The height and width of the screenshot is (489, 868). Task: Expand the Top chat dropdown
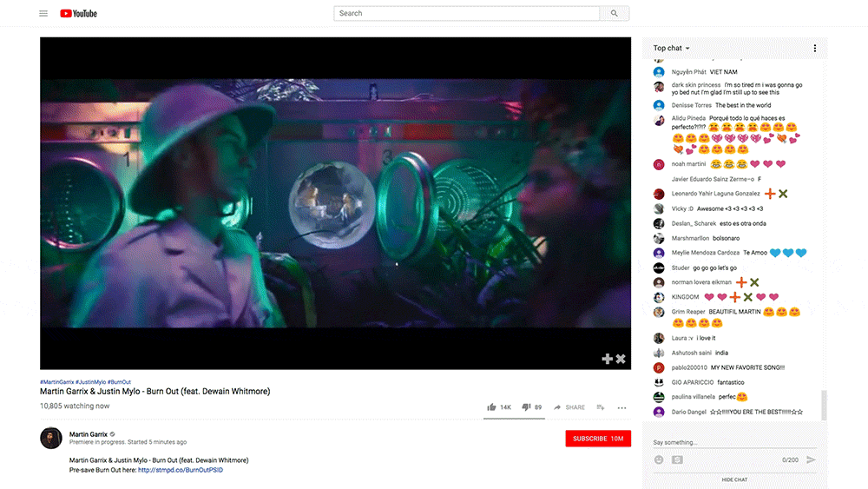pyautogui.click(x=672, y=49)
